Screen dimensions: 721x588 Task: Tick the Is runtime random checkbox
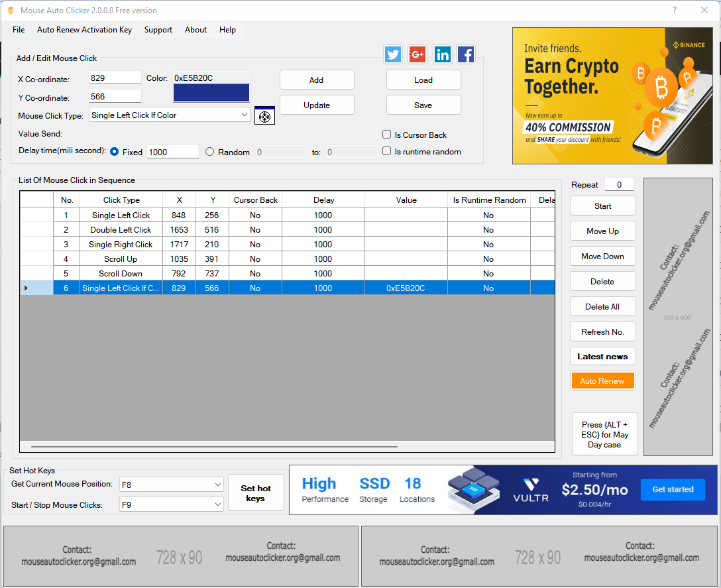click(387, 151)
